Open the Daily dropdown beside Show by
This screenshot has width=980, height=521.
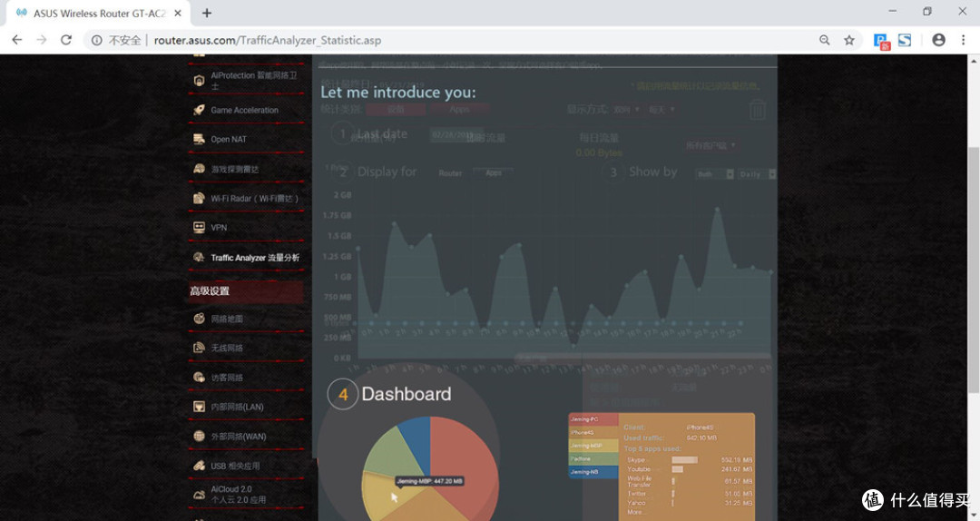click(757, 174)
